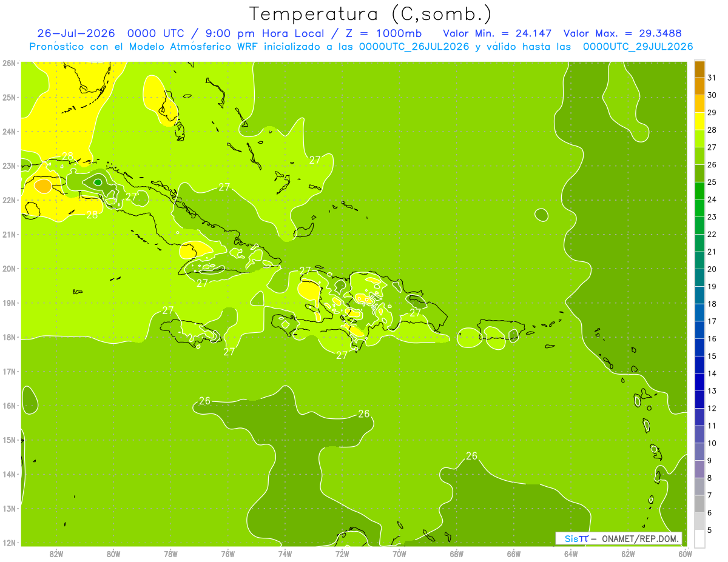Click the SisTT ONAMET/REP.DOM. logo box
Image resolution: width=728 pixels, height=562 pixels.
(x=618, y=538)
